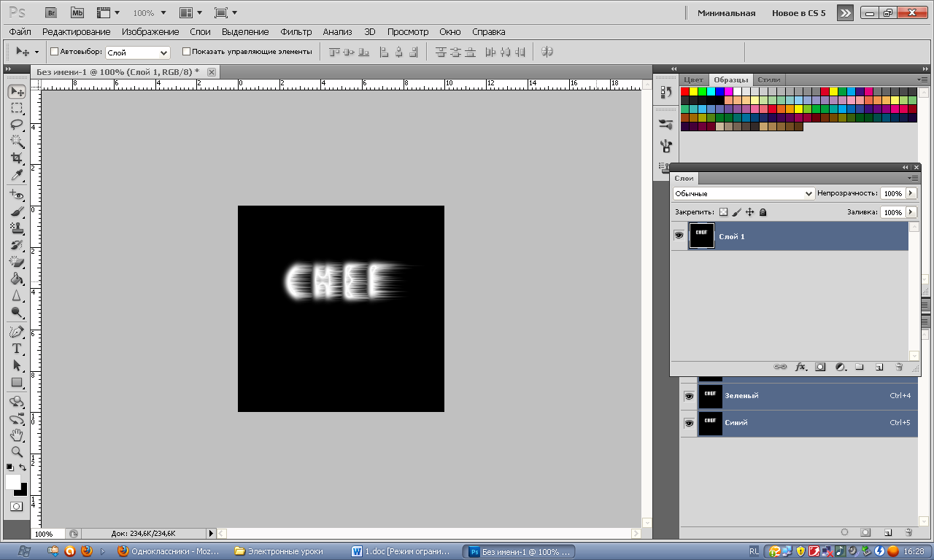Screen dimensions: 934x560
Task: Toggle Quick Mask mode
Action: (x=16, y=506)
